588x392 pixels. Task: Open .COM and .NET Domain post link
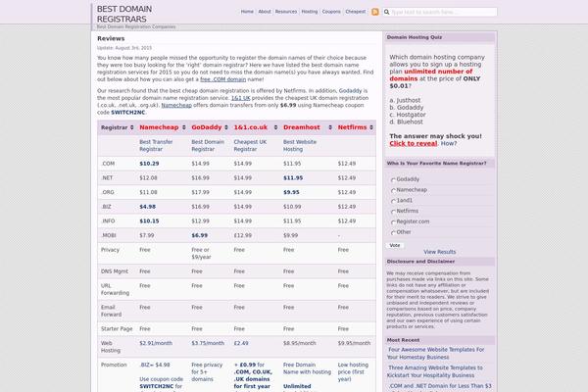439,386
